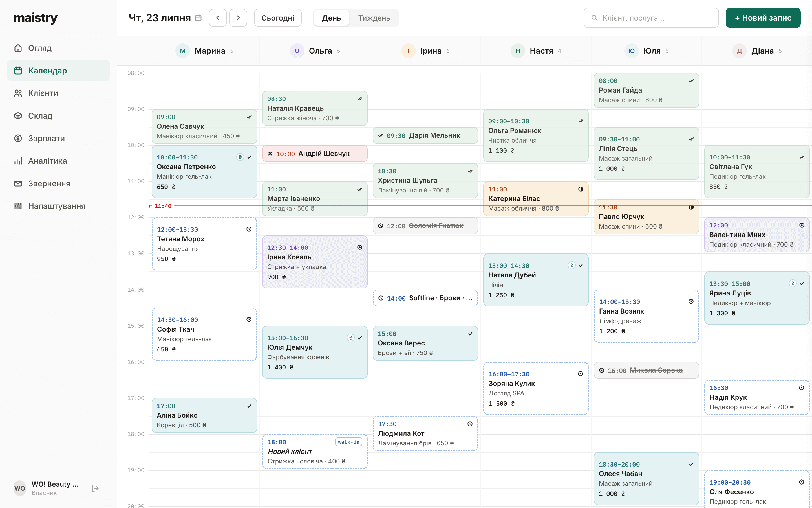Click Ірина's avatar circle
Viewport: 812px width, 508px height.
click(408, 51)
